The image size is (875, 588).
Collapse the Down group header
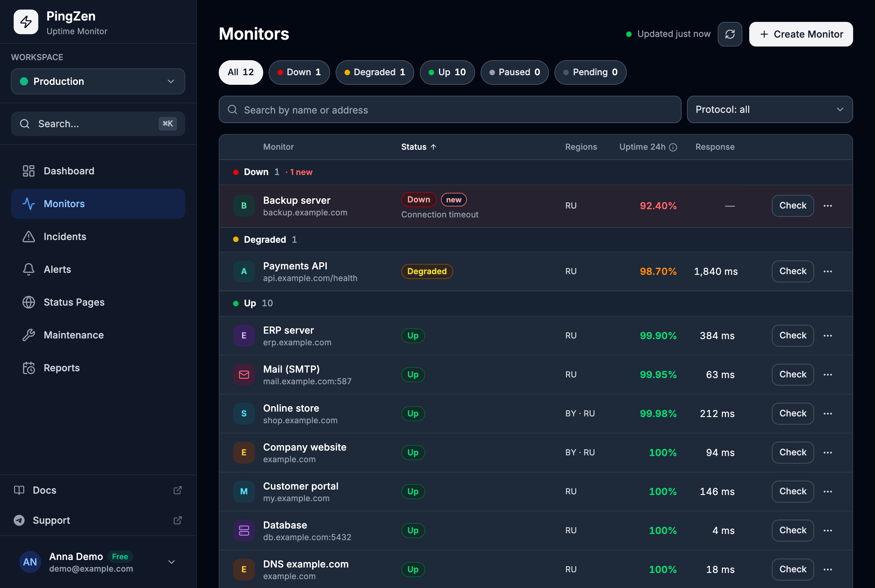(535, 172)
